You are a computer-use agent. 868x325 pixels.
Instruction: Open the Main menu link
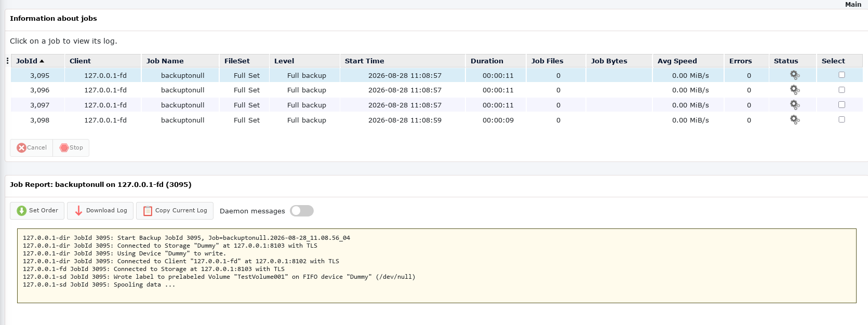(x=853, y=4)
